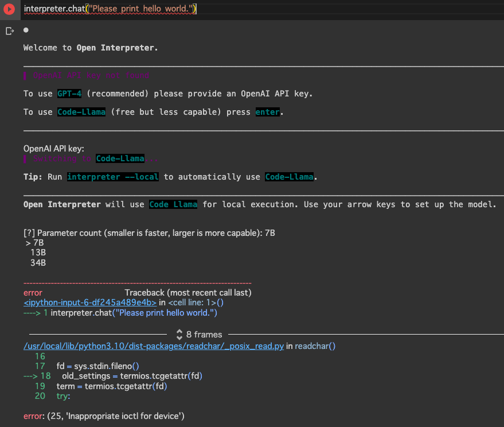Click the running cell status dot
Image resolution: width=504 pixels, height=427 pixels.
25,29
